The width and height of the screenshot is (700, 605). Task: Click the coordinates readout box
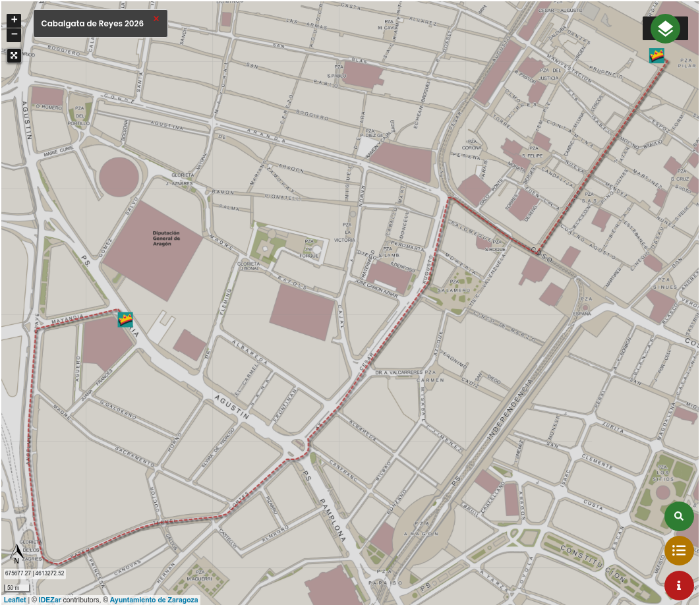click(x=35, y=573)
